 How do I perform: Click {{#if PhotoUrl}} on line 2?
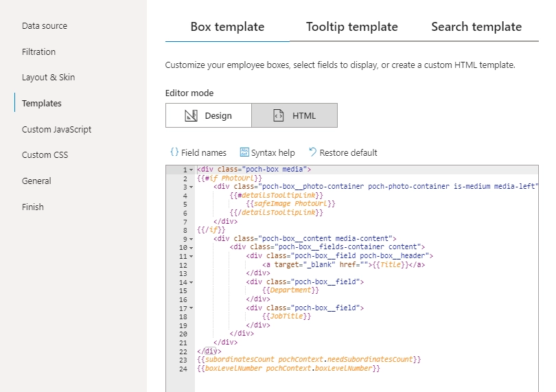(x=229, y=178)
